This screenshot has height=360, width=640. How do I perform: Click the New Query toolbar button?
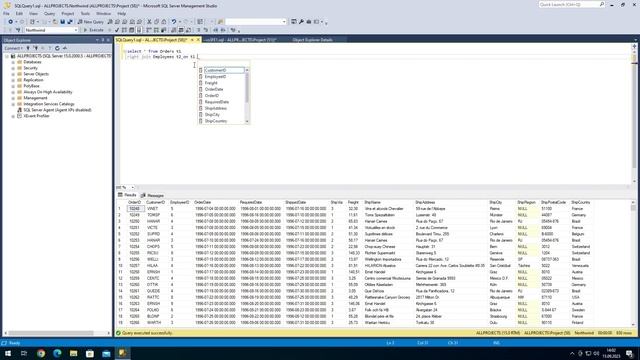click(x=91, y=22)
